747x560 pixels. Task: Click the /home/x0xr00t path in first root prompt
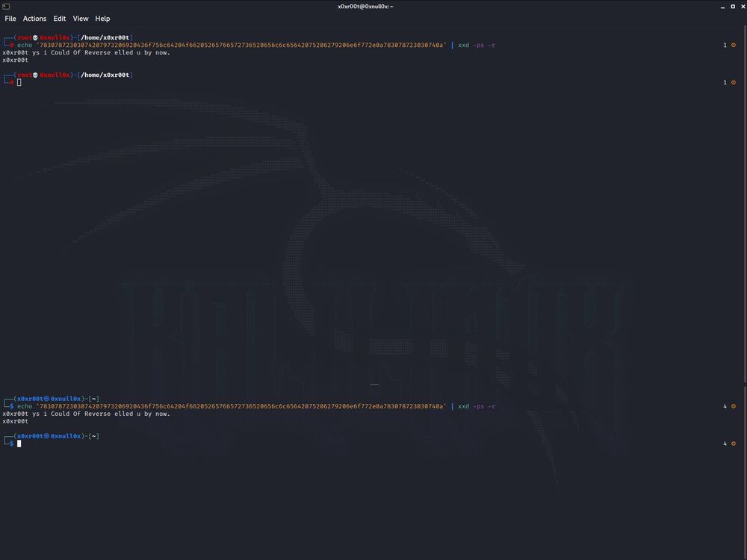coord(105,37)
